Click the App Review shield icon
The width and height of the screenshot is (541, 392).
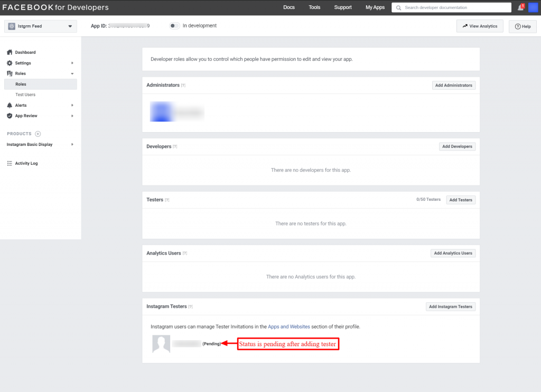click(10, 116)
